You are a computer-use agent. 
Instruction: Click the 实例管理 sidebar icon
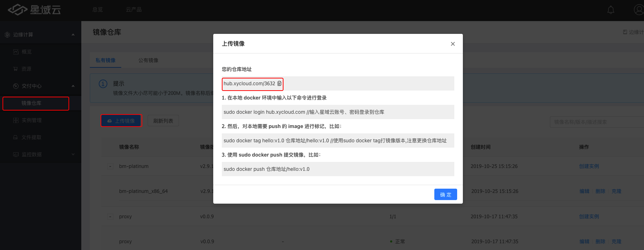[16, 120]
